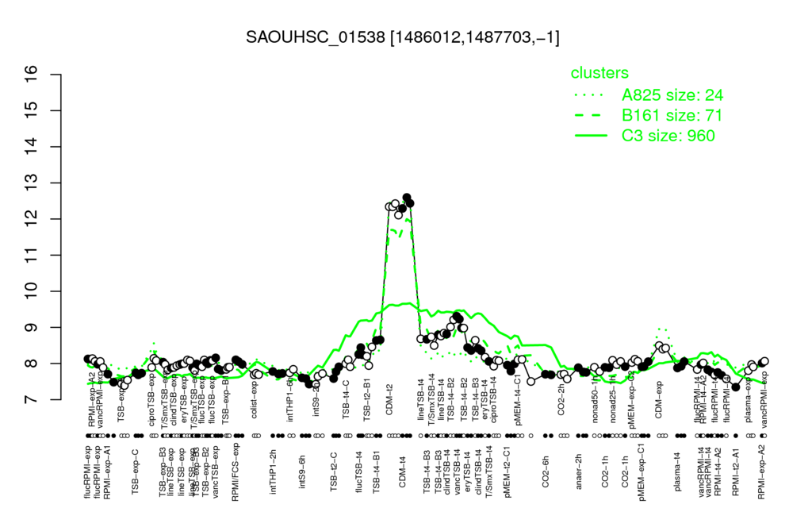This screenshot has height=508, width=812.
Task: Click the solid line sample for C3
Action: 591,136
